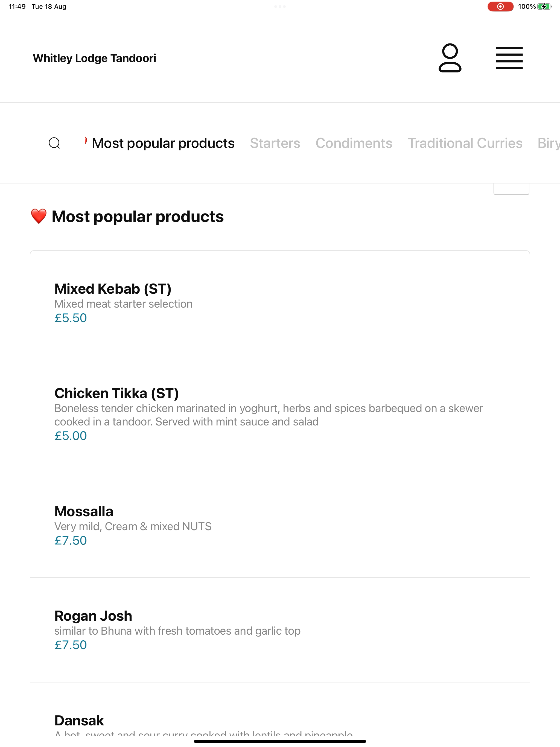Open the hamburger menu

tap(509, 58)
